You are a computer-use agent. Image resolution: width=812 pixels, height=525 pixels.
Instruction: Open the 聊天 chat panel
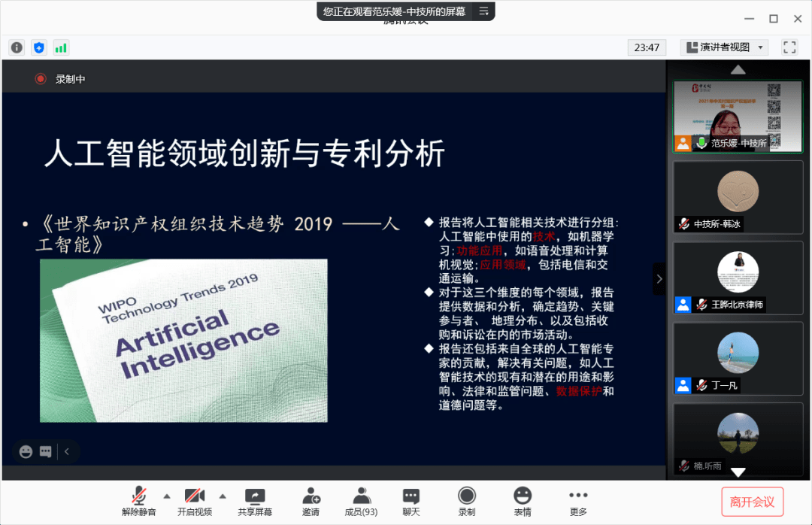(411, 502)
